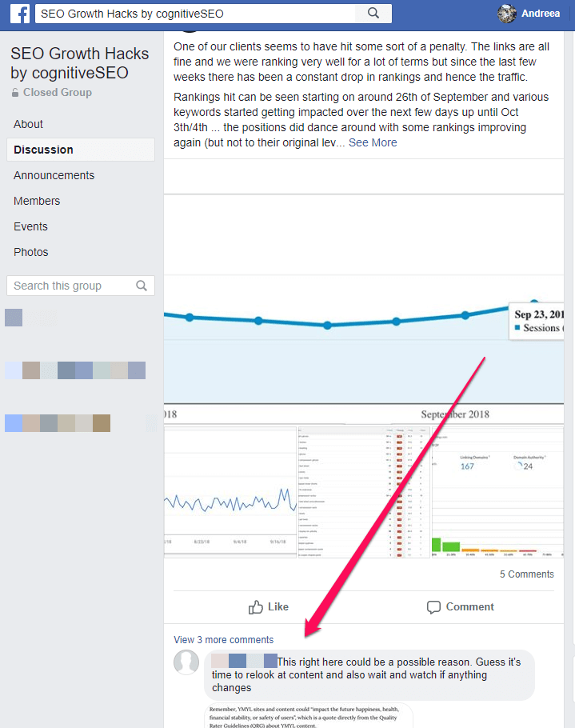The image size is (575, 728).
Task: Select the Discussion tab
Action: [81, 150]
